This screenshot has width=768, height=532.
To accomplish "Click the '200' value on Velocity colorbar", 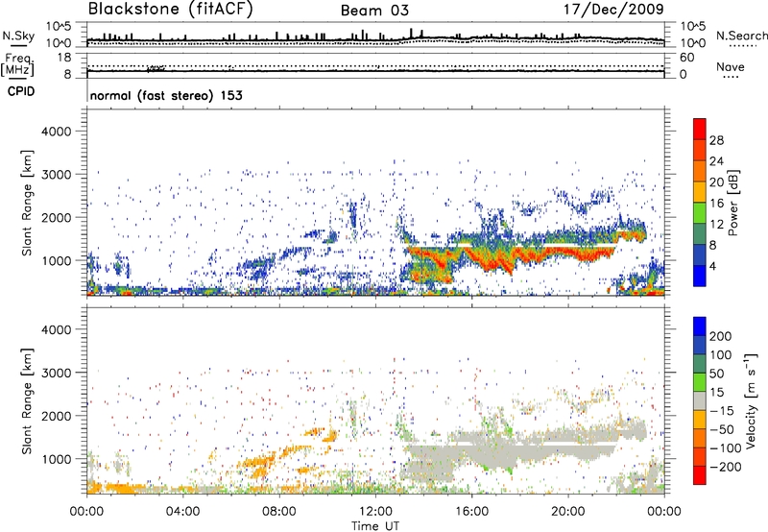I will 720,336.
